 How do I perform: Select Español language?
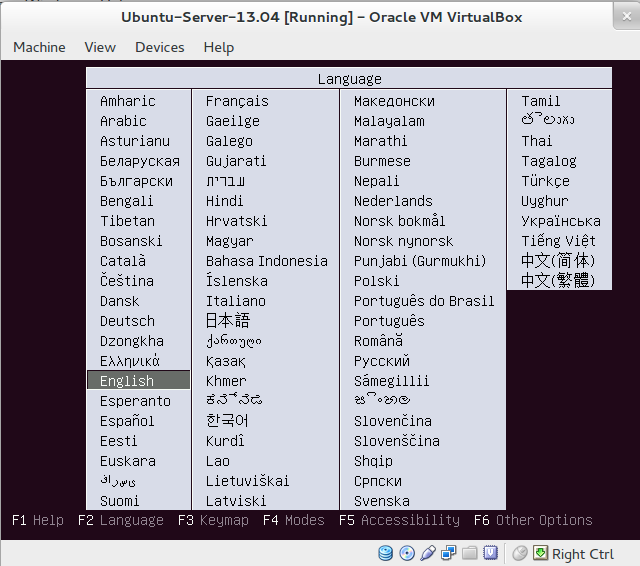(127, 421)
